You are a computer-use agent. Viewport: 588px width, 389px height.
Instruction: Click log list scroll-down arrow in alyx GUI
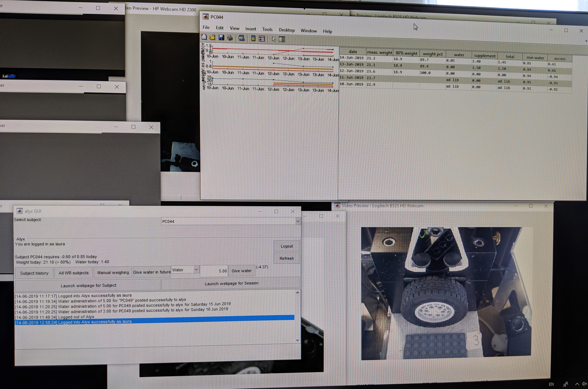click(x=298, y=340)
